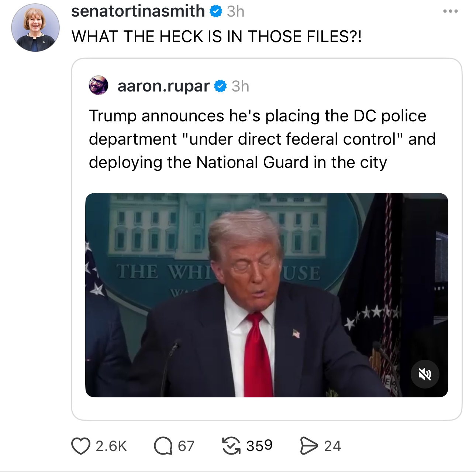476x473 pixels.
Task: Click the 3h timestamp beside aaron.rupar
Action: tap(241, 86)
